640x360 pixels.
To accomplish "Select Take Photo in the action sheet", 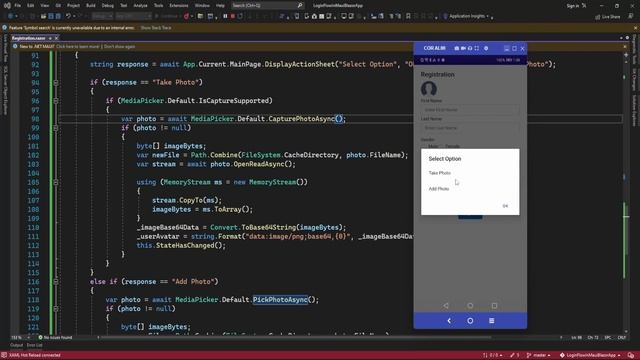I will pyautogui.click(x=440, y=173).
